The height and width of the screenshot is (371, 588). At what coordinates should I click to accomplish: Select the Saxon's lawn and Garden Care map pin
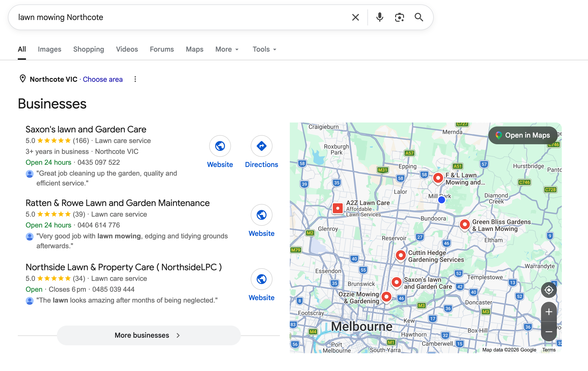point(396,283)
